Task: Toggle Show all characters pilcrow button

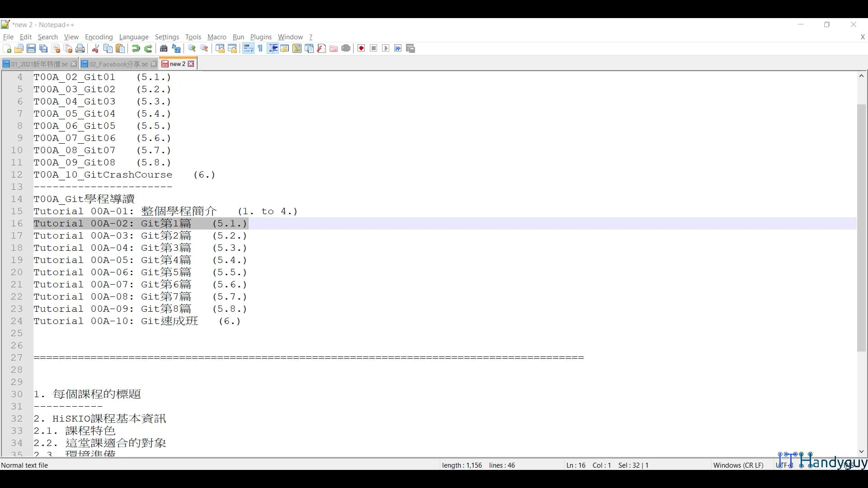Action: pos(260,49)
